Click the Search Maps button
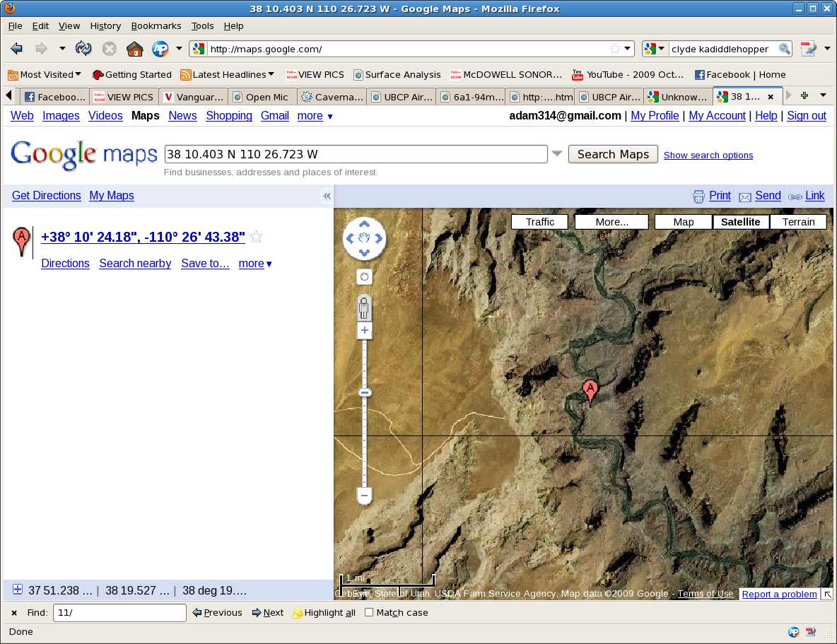This screenshot has height=644, width=837. 613,154
